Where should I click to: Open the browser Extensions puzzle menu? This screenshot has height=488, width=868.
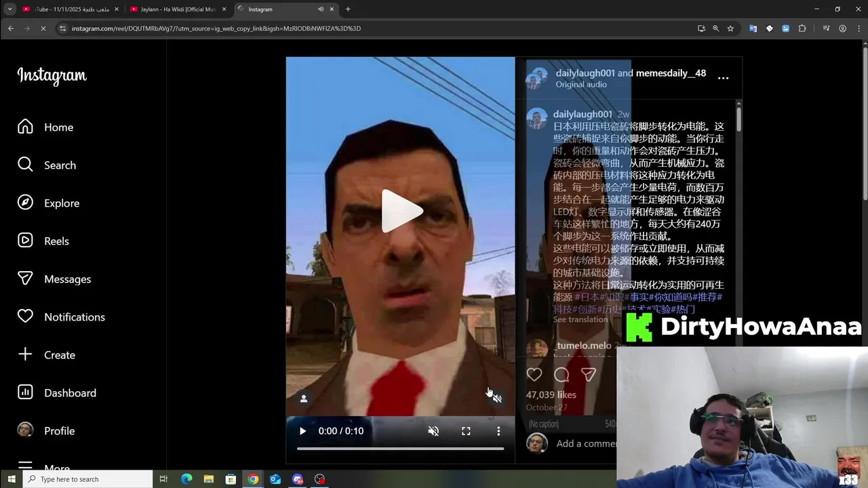coord(802,28)
